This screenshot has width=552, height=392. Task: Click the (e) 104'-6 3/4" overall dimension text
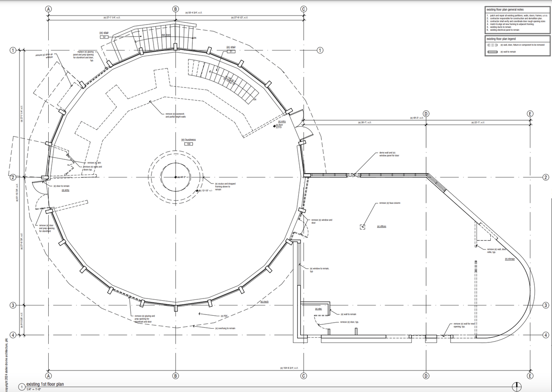click(289, 368)
